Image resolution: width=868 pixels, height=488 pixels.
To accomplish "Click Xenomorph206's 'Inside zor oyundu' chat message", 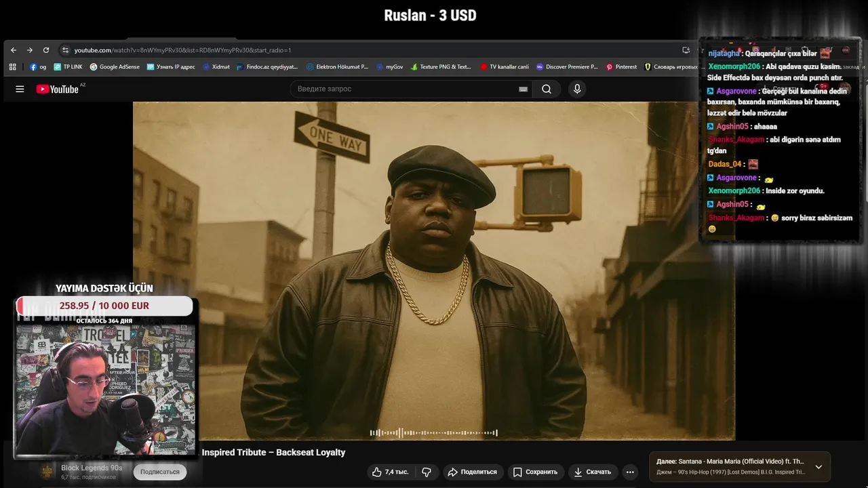I will pyautogui.click(x=766, y=191).
